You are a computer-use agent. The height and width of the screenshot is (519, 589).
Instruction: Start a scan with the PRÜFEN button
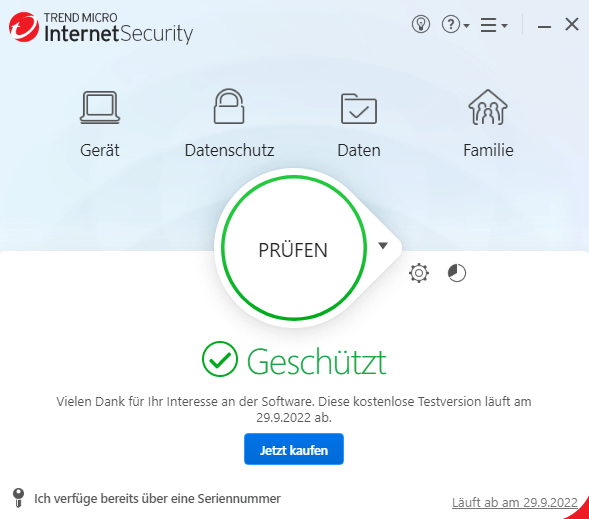tap(294, 248)
